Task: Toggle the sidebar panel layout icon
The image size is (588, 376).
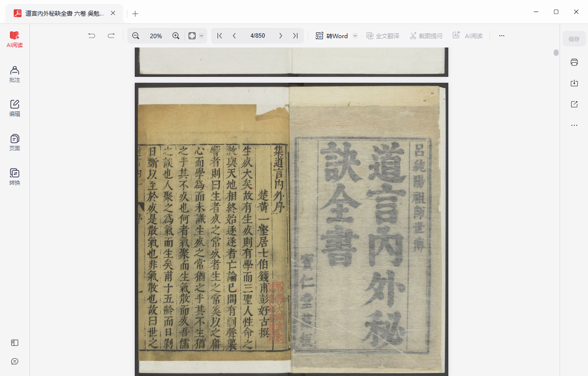Action: (15, 343)
